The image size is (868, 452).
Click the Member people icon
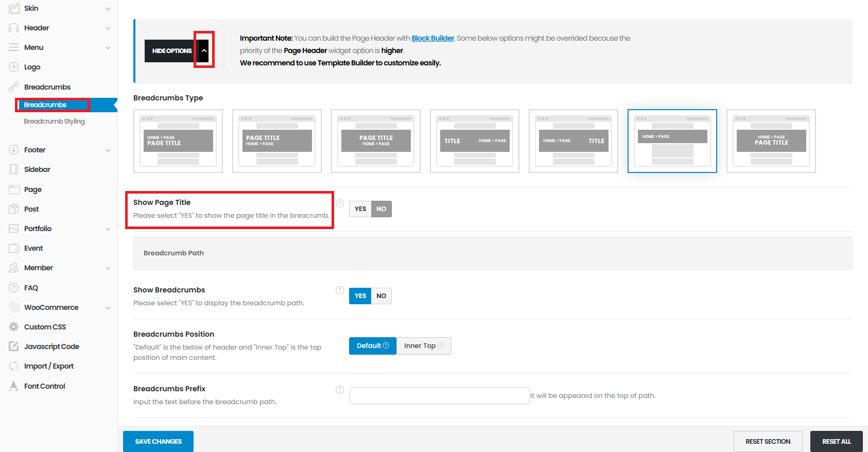click(x=14, y=268)
